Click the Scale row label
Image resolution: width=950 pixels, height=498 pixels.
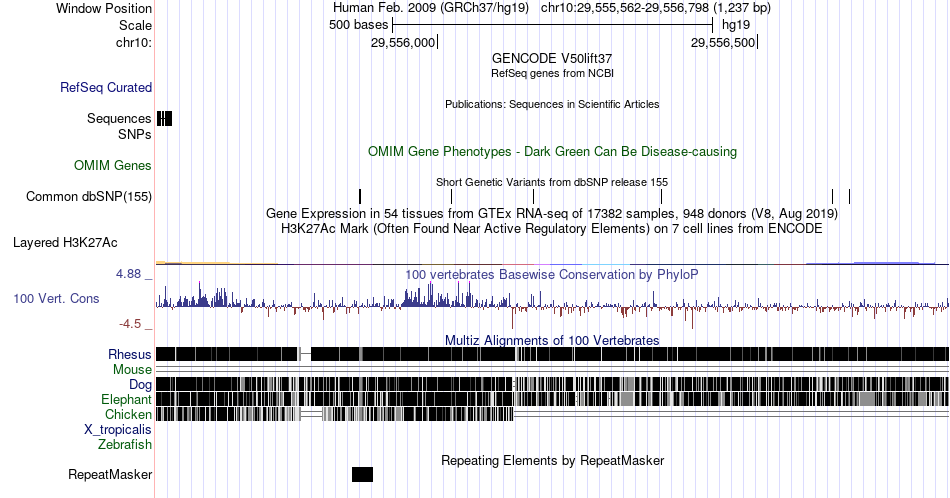point(135,25)
